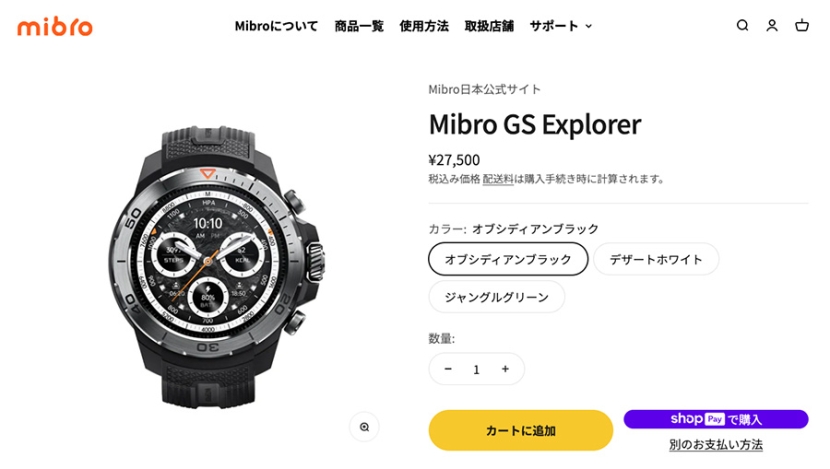The width and height of the screenshot is (830, 469).
Task: Buy with the Shop Pay button
Action: (x=716, y=419)
